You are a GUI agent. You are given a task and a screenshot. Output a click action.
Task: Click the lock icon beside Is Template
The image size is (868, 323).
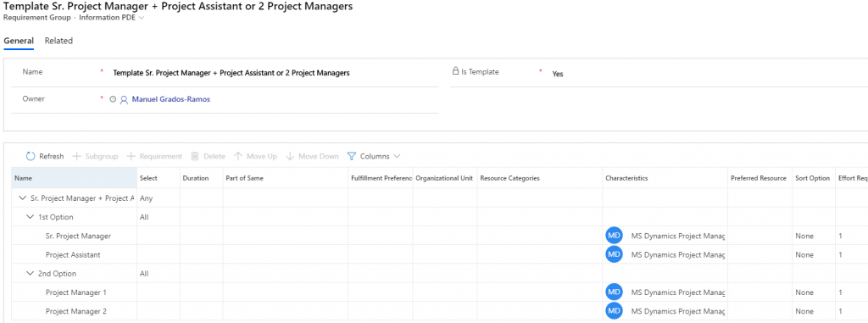[x=455, y=71]
